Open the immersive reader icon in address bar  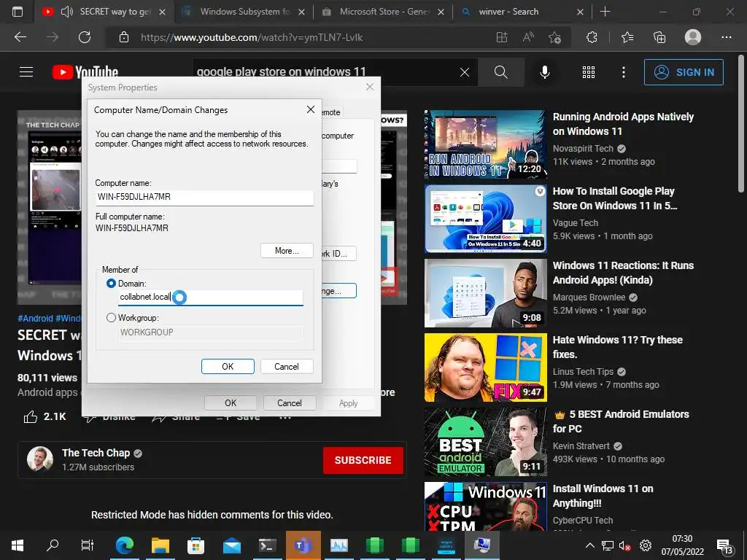502,37
